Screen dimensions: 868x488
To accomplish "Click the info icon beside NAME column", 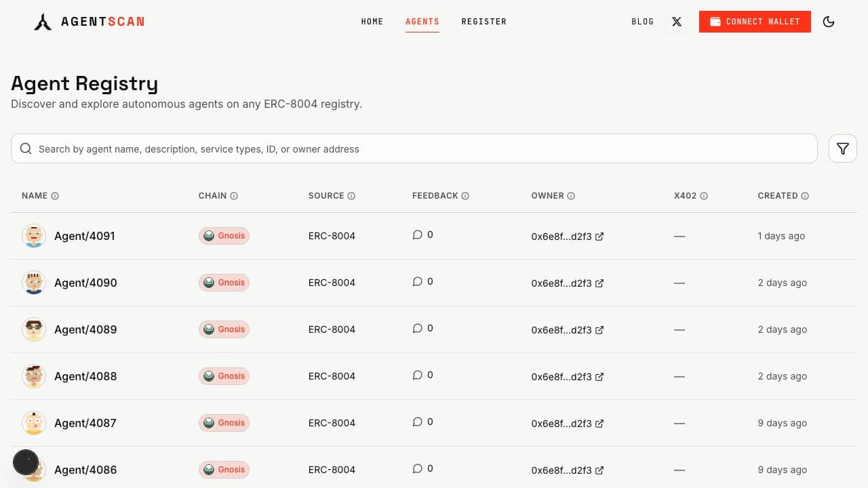I will [x=55, y=196].
